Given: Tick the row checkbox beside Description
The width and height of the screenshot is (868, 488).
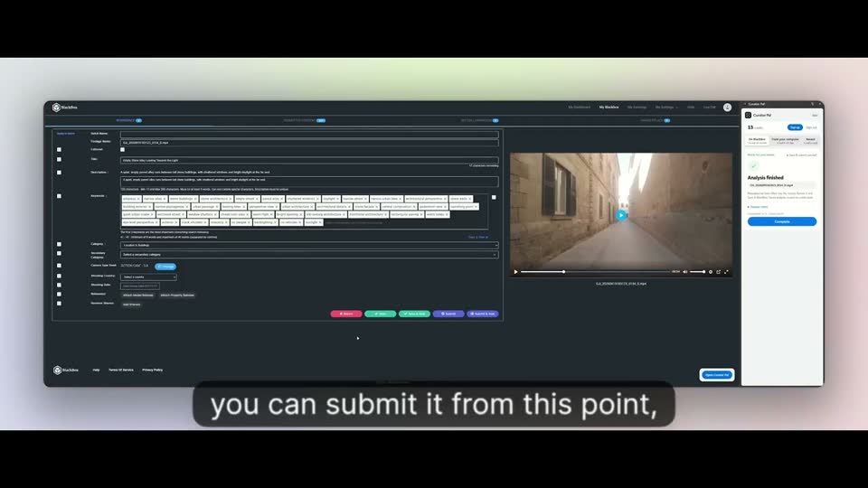Looking at the screenshot, I should click(x=60, y=173).
